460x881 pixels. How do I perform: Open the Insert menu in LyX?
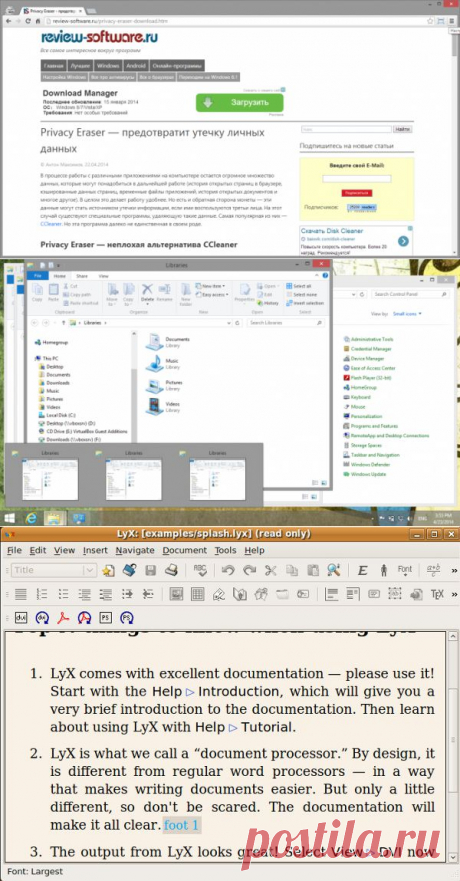(x=95, y=550)
